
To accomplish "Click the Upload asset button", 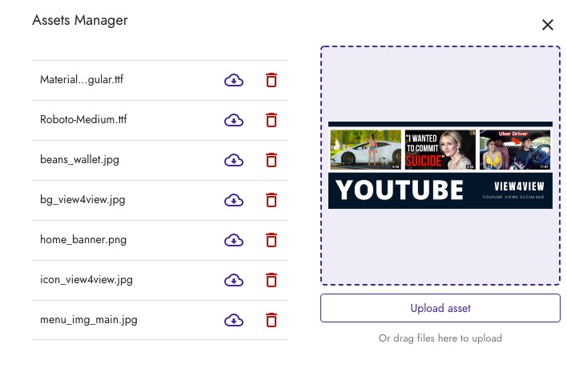I will click(x=440, y=308).
